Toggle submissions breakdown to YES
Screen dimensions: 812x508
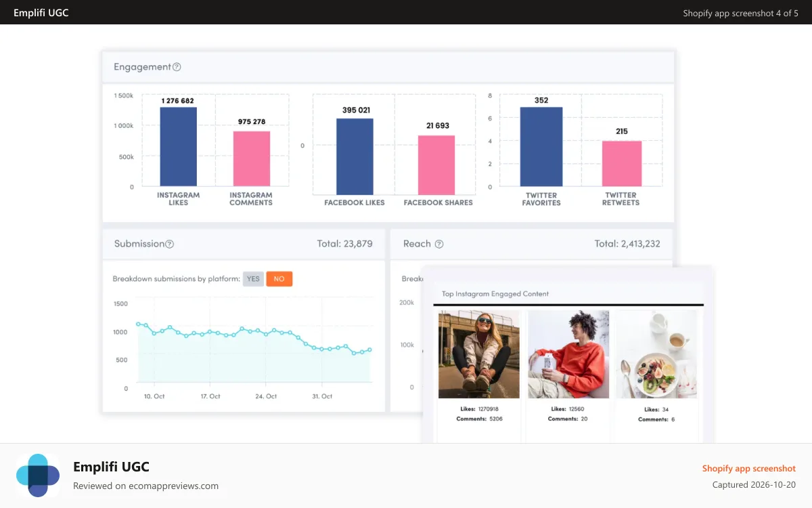253,278
